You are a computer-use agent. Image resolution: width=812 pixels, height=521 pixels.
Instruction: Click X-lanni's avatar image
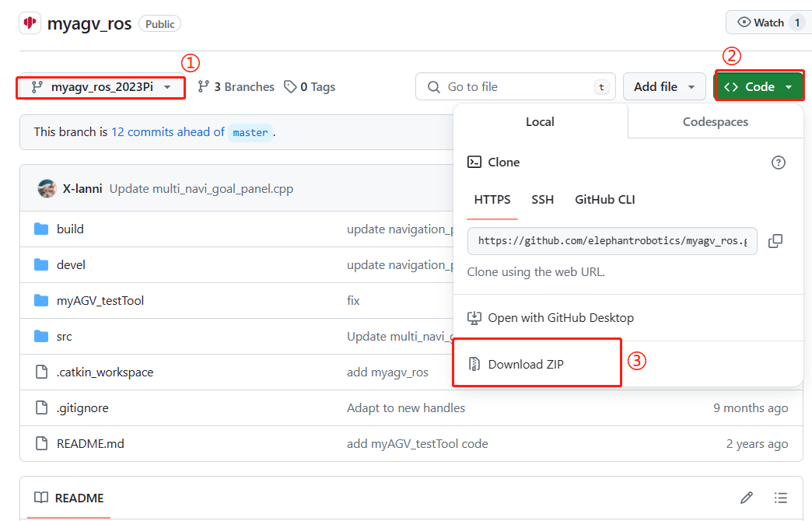[x=47, y=188]
